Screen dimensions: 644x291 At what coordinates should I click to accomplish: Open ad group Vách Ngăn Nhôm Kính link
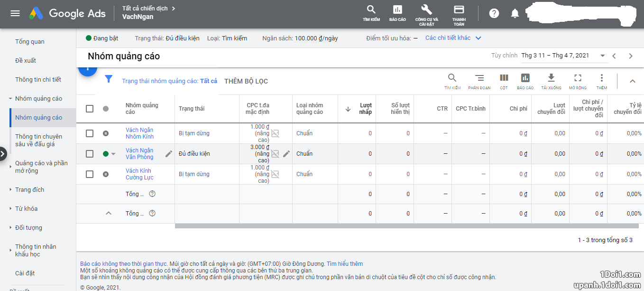tap(139, 133)
